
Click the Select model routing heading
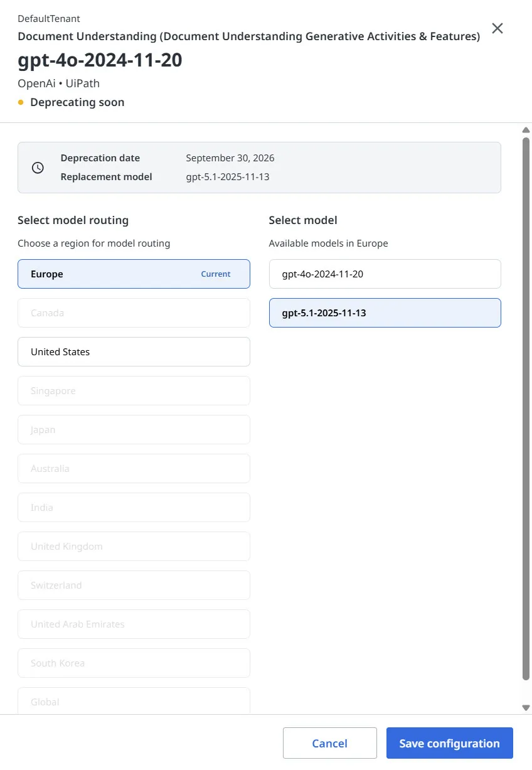73,220
